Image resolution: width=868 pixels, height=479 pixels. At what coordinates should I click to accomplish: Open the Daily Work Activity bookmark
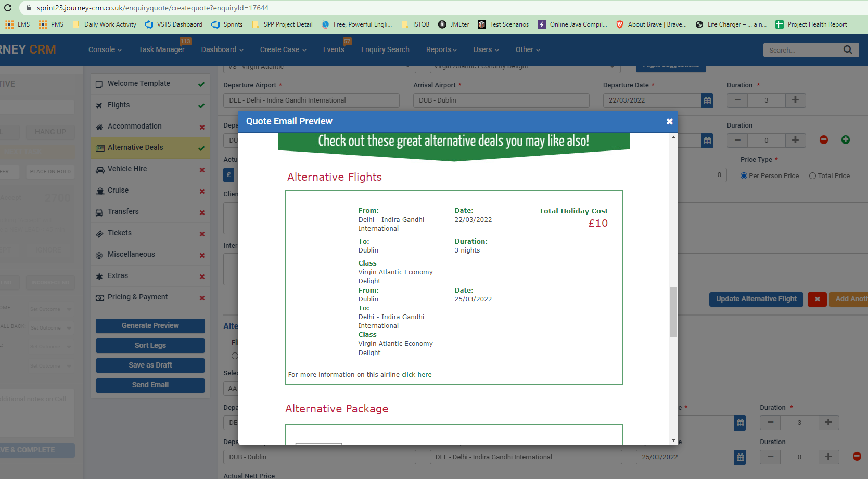click(x=105, y=24)
